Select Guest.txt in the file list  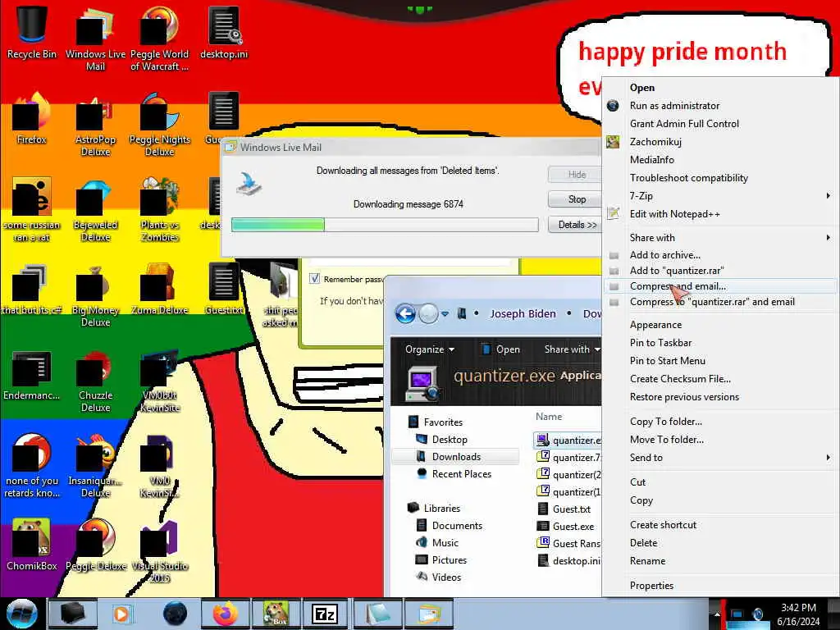pyautogui.click(x=564, y=509)
